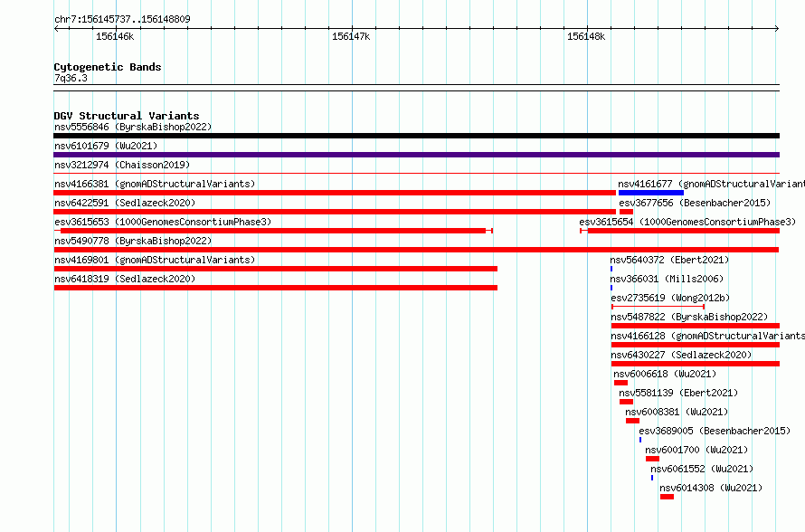
Task: Click the DGV Structural Variants track title
Action: (127, 116)
